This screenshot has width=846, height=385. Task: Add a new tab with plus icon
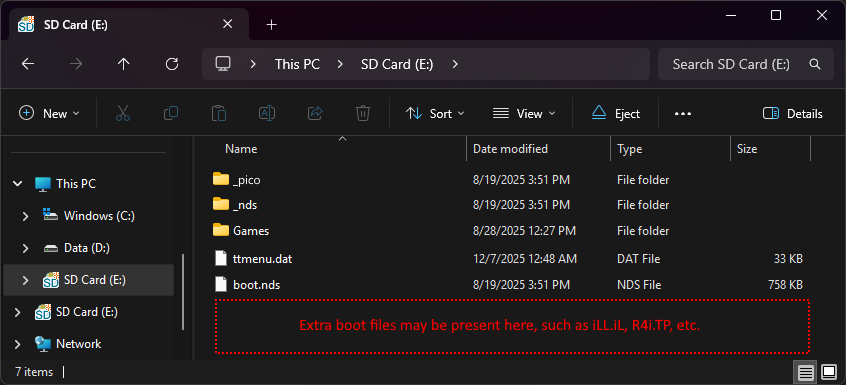click(271, 24)
